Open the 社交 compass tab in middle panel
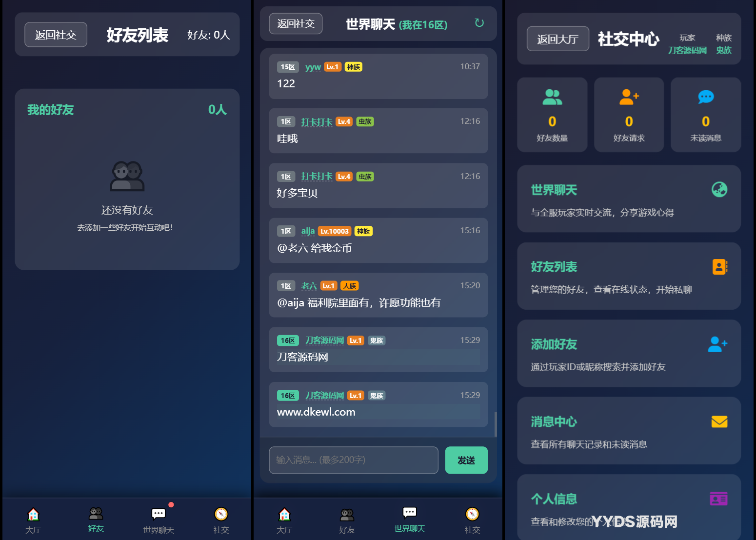The height and width of the screenshot is (540, 756). [x=472, y=520]
